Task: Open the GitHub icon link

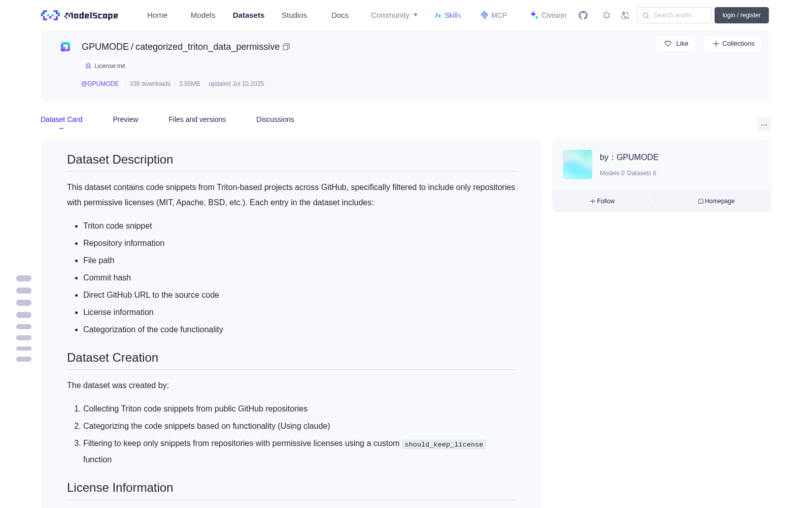Action: tap(583, 15)
